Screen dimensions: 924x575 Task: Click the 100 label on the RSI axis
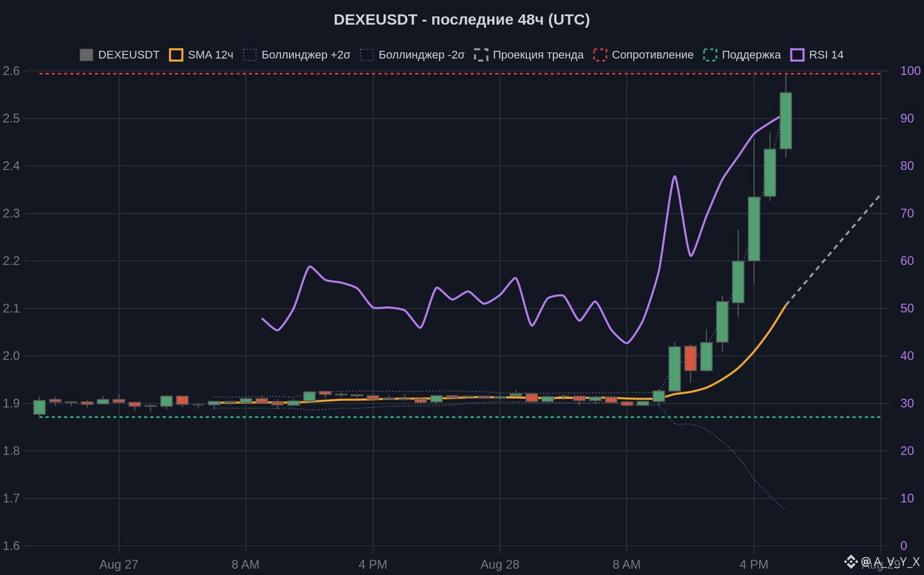click(910, 71)
